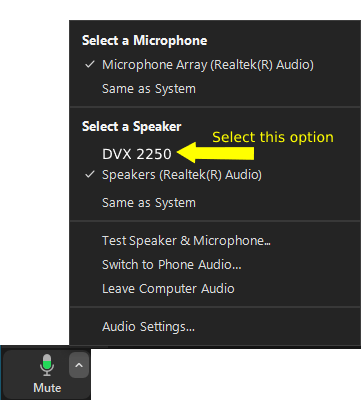361x400 pixels.
Task: Select the DVX 2250 speaker option
Action: click(x=137, y=154)
